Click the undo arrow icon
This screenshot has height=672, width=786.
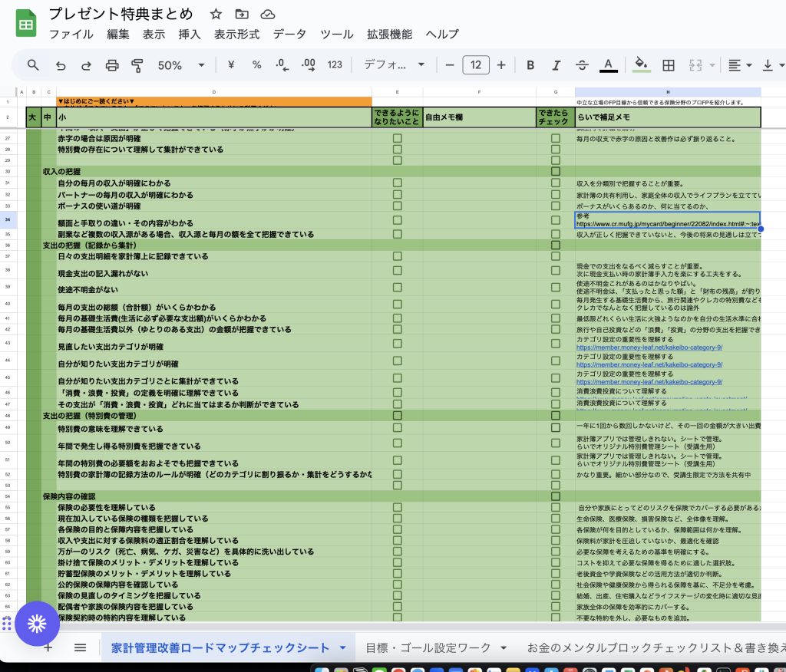pyautogui.click(x=61, y=65)
